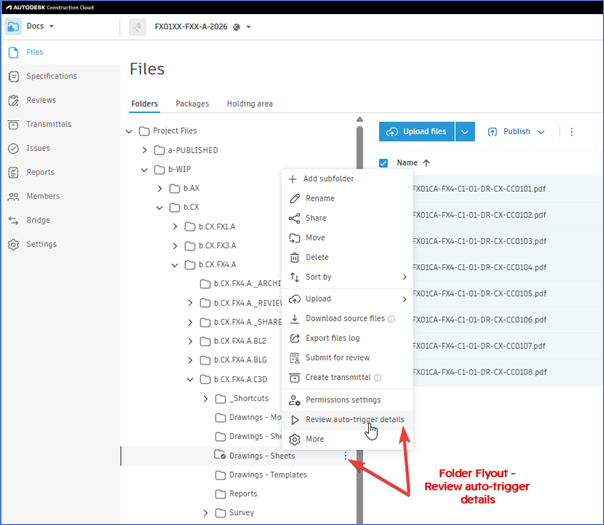Open the Sort by submenu
604x525 pixels.
347,277
